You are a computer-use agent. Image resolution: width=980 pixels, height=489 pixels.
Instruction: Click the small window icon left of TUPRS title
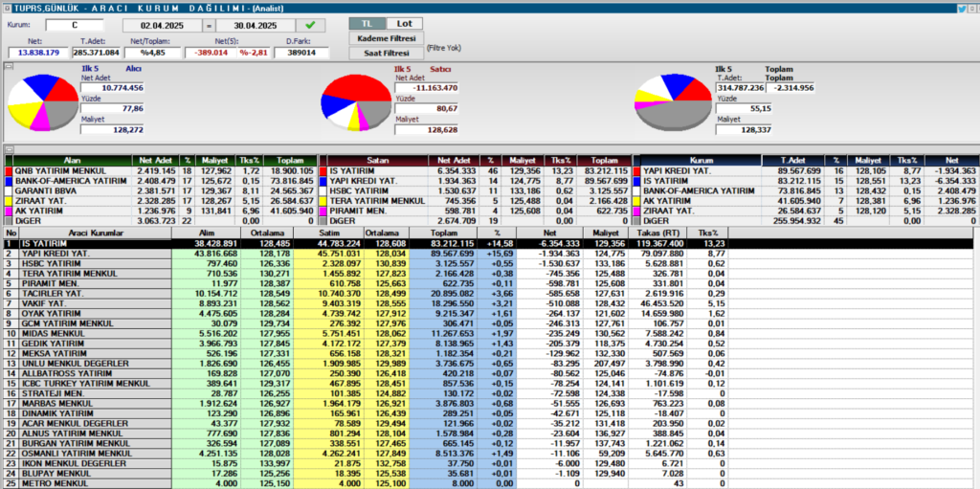pos(5,8)
